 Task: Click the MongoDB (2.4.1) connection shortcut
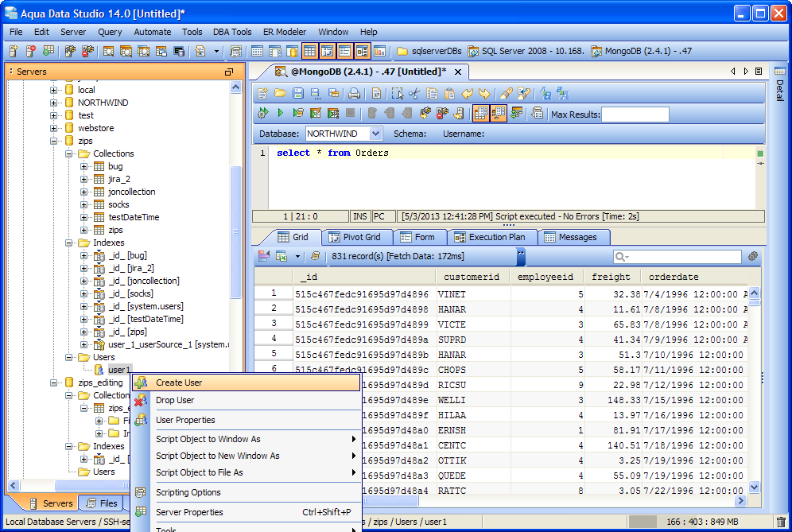coord(641,51)
